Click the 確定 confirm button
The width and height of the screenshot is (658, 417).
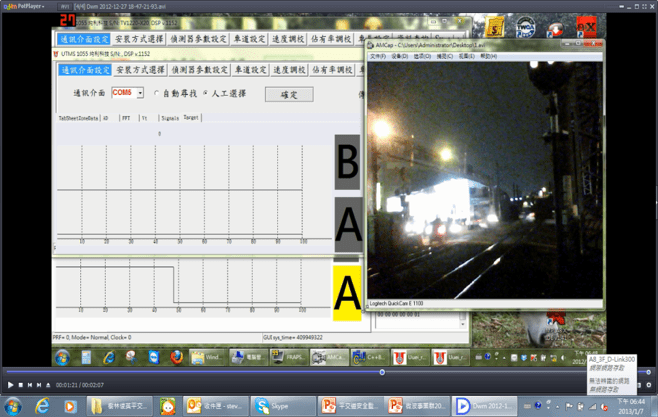pyautogui.click(x=289, y=94)
